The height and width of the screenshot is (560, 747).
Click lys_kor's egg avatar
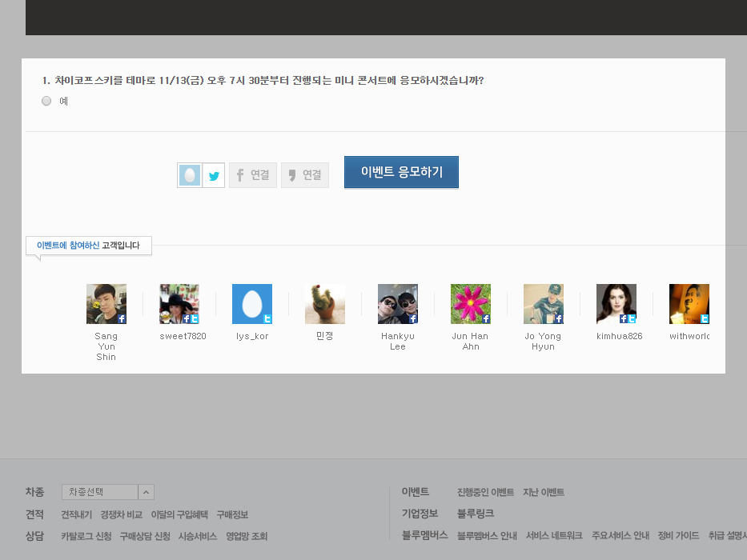252,304
